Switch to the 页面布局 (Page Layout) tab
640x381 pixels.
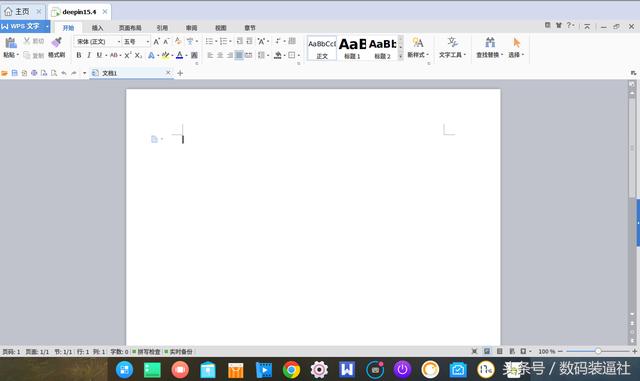(x=130, y=28)
